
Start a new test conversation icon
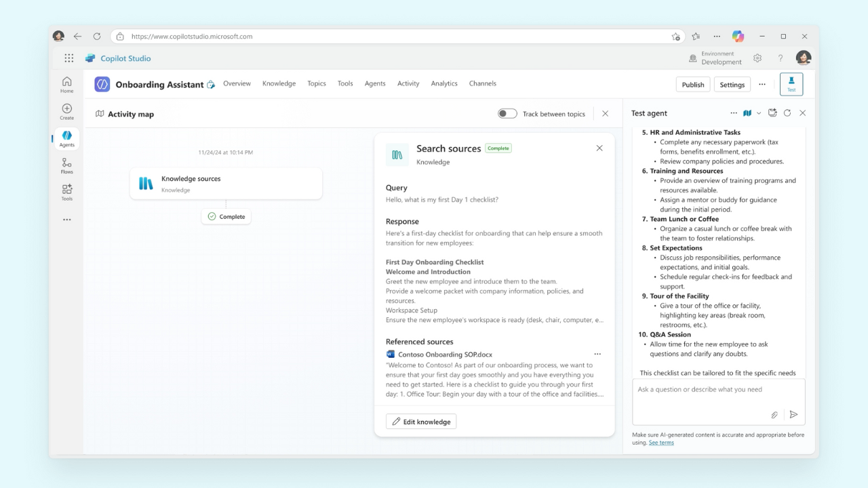pyautogui.click(x=772, y=113)
